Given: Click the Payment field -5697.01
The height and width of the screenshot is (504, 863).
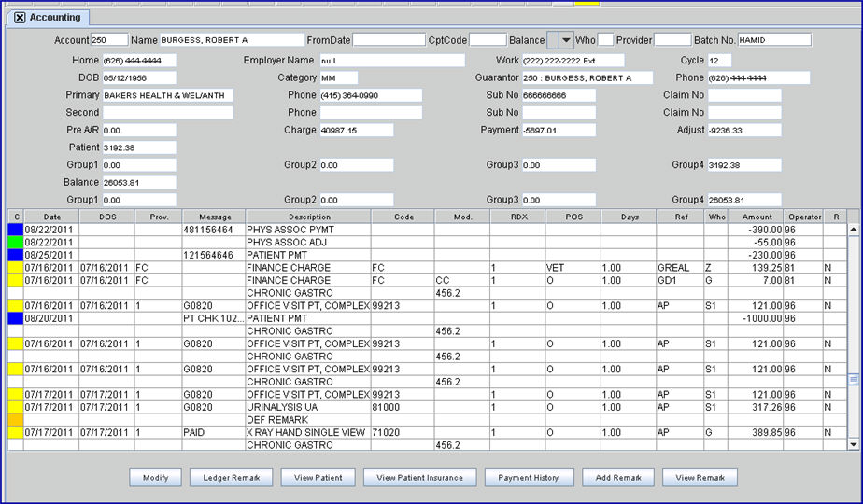Looking at the screenshot, I should (559, 131).
